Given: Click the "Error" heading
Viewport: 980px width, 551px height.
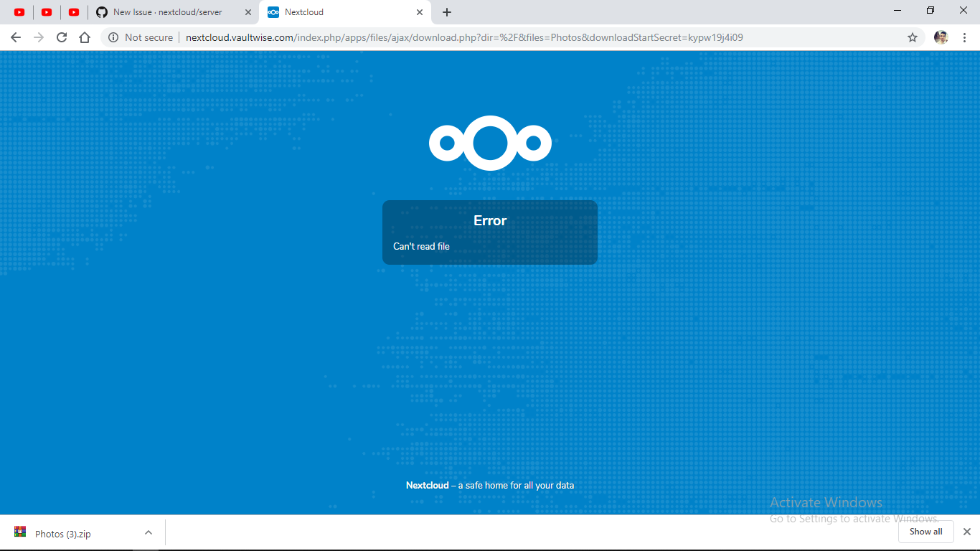Looking at the screenshot, I should tap(490, 220).
